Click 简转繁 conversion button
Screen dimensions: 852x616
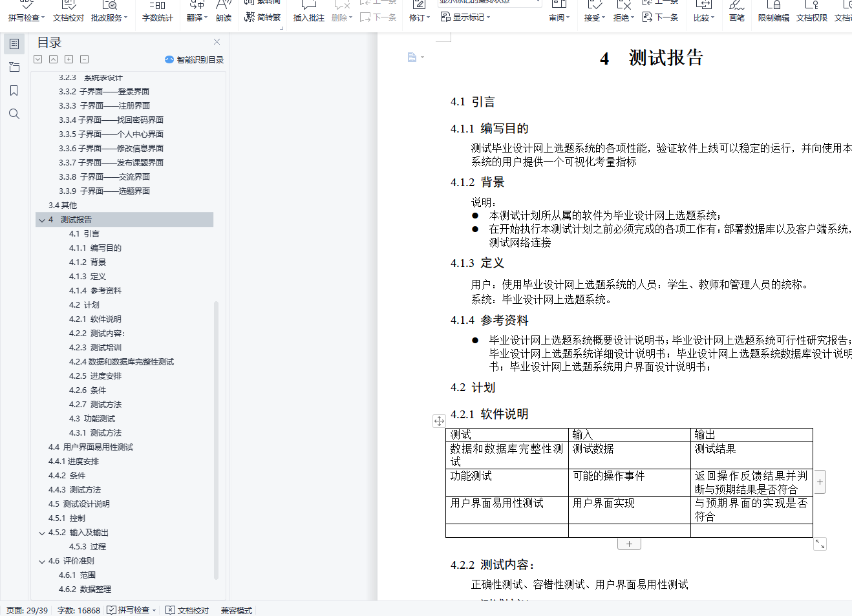click(262, 17)
